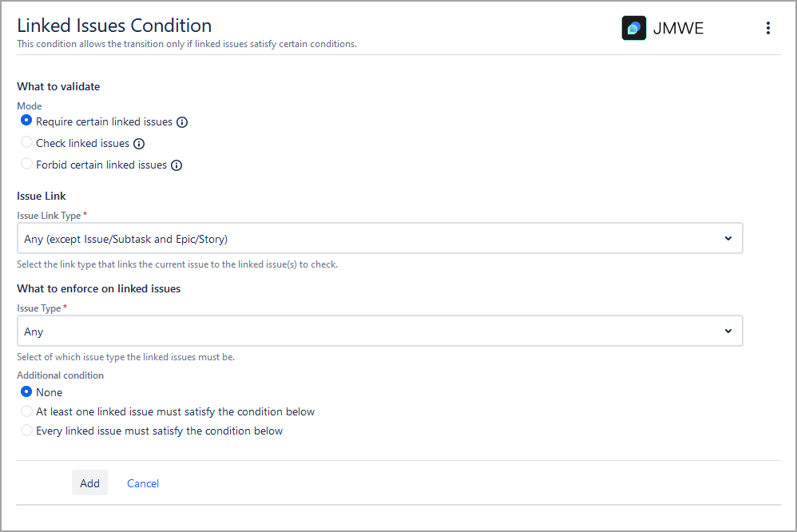797x532 pixels.
Task: Show info for Check linked issues
Action: (139, 144)
